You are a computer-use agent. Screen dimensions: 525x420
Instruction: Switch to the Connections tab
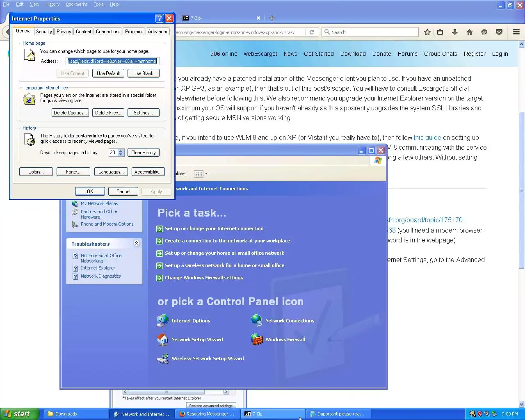108,32
